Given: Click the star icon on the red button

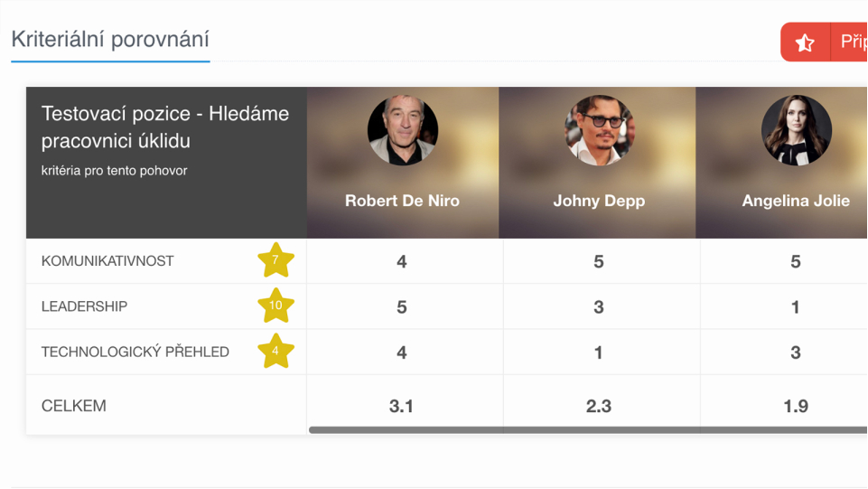Looking at the screenshot, I should (805, 42).
